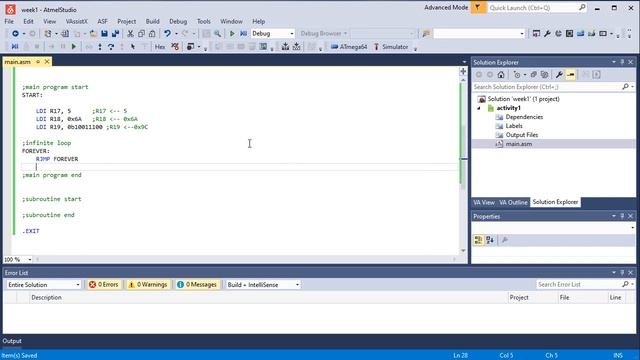The width and height of the screenshot is (640, 360).
Task: Toggle Preview Selected Items highlighted icon
Action: click(x=571, y=75)
